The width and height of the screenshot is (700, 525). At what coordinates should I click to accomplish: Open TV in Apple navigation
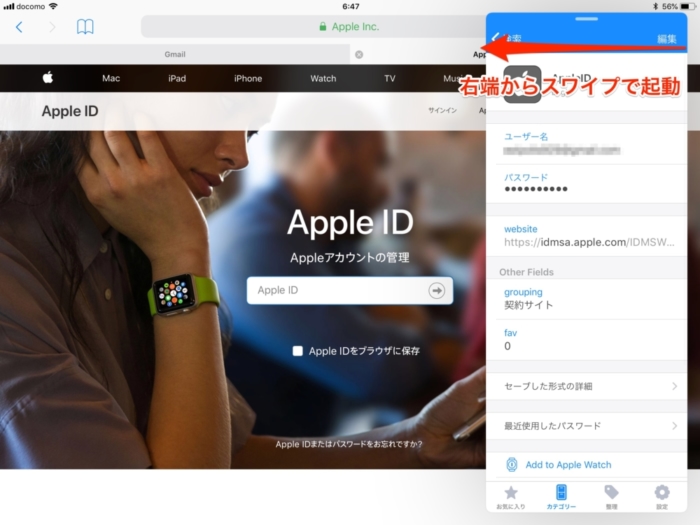pos(390,79)
